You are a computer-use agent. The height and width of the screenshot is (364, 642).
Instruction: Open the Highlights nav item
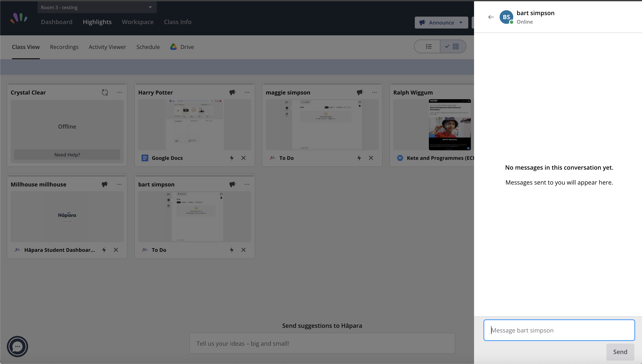tap(97, 22)
